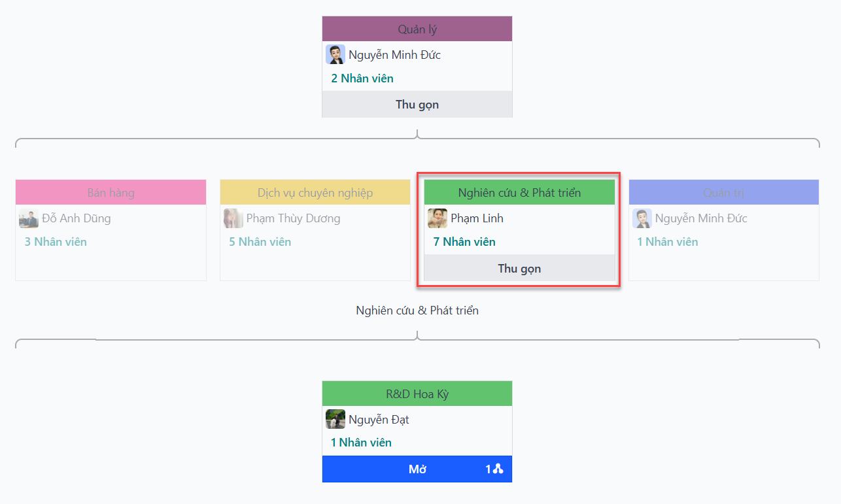This screenshot has height=504, width=841.
Task: Click the green R&D Hoa Kỳ header
Action: [417, 394]
